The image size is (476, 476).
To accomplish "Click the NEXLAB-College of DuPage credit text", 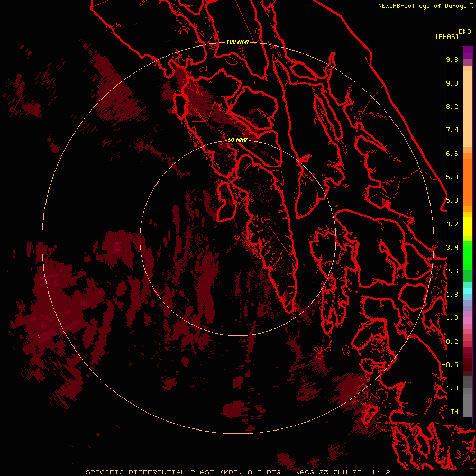I will click(423, 6).
